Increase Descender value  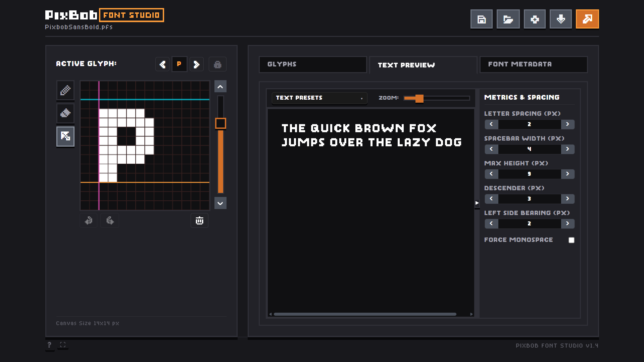point(567,199)
